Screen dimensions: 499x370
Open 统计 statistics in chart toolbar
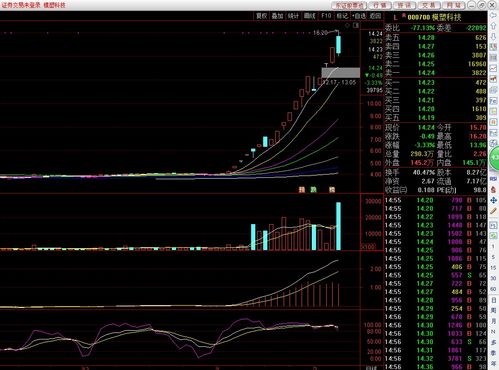[293, 16]
